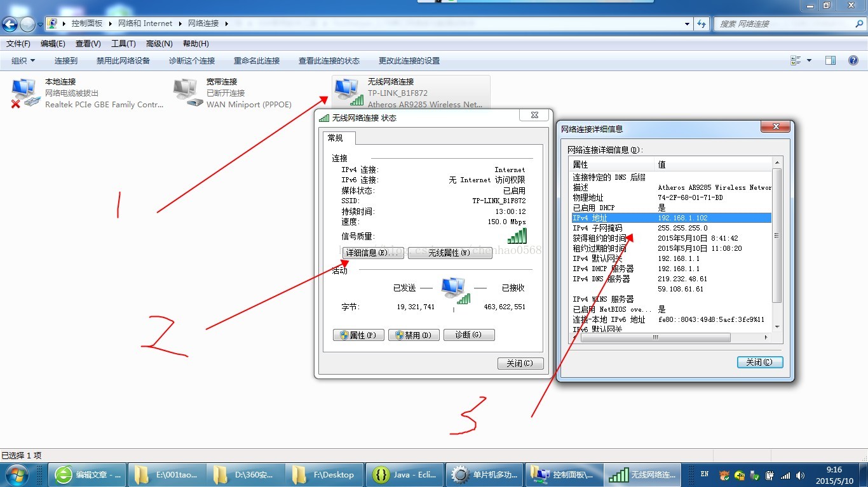
Task: Click the 无线属性(W) button
Action: tap(450, 253)
